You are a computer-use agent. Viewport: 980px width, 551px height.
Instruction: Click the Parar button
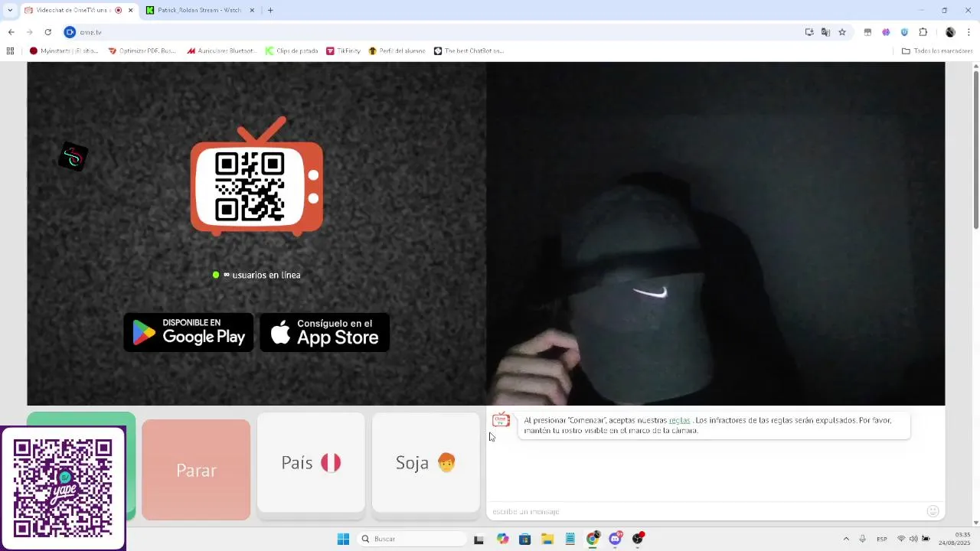pyautogui.click(x=196, y=470)
